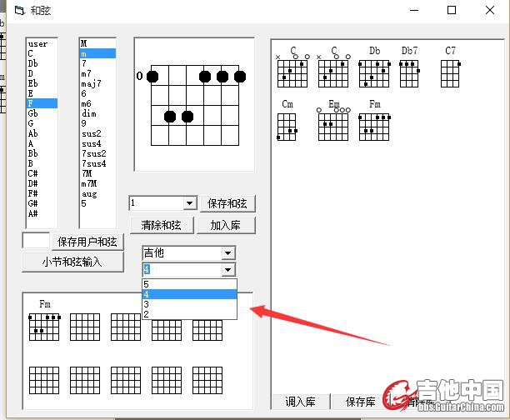Click the user chord name input field
Image resolution: width=510 pixels, height=420 pixels.
pyautogui.click(x=36, y=241)
